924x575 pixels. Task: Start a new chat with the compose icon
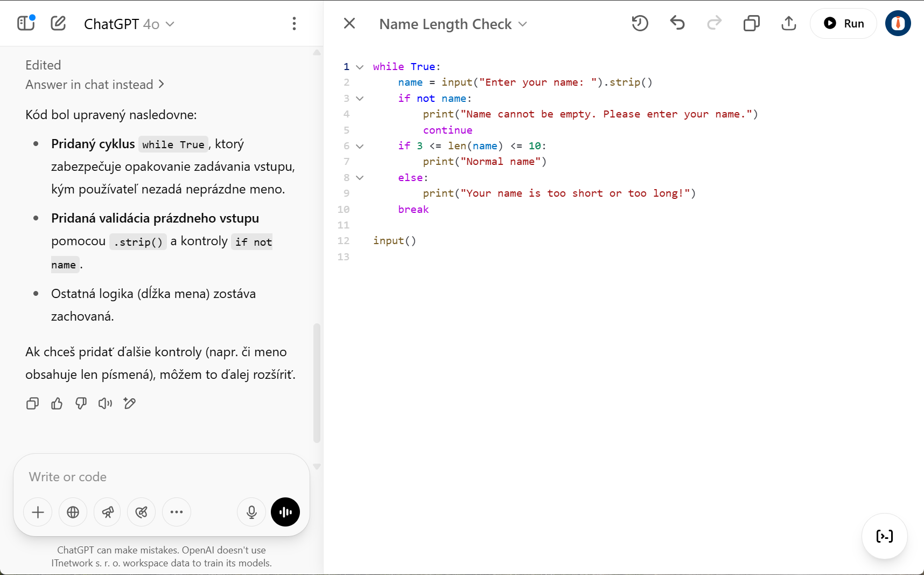point(58,23)
